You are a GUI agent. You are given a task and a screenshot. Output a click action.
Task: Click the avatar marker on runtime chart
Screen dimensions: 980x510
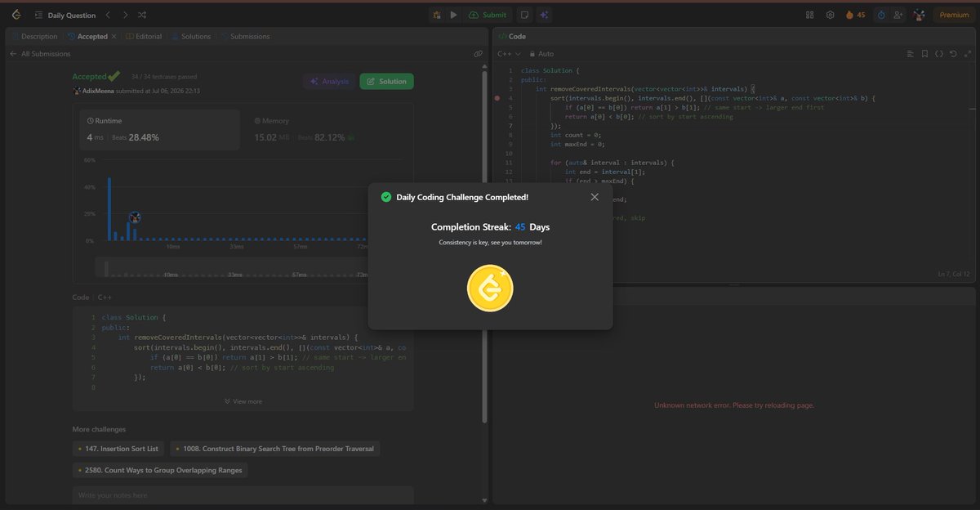[135, 217]
